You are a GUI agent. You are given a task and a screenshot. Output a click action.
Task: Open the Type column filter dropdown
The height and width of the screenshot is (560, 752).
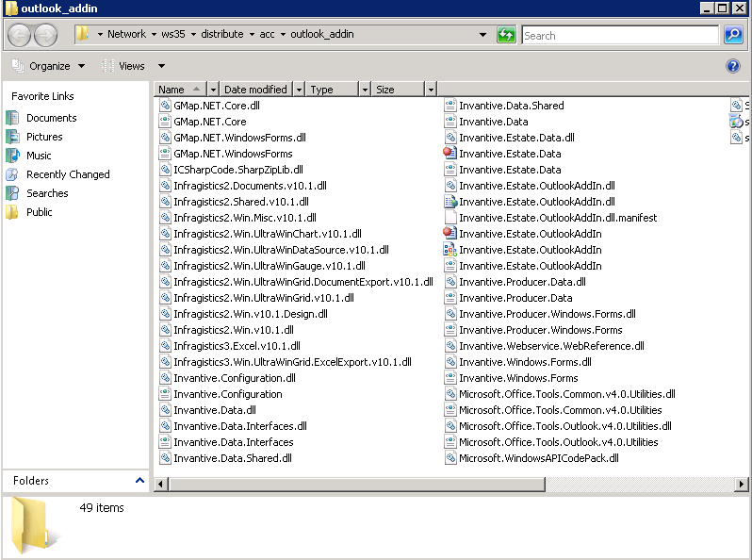pos(365,90)
